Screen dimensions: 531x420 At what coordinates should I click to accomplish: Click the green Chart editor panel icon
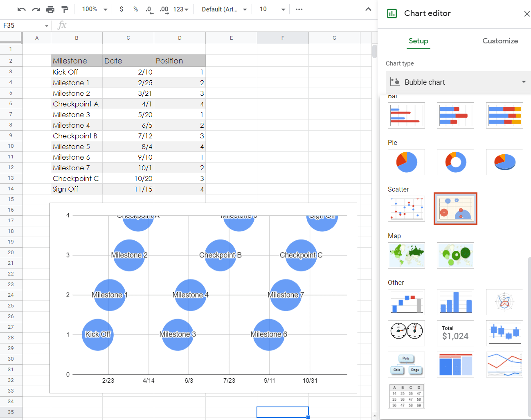(391, 14)
